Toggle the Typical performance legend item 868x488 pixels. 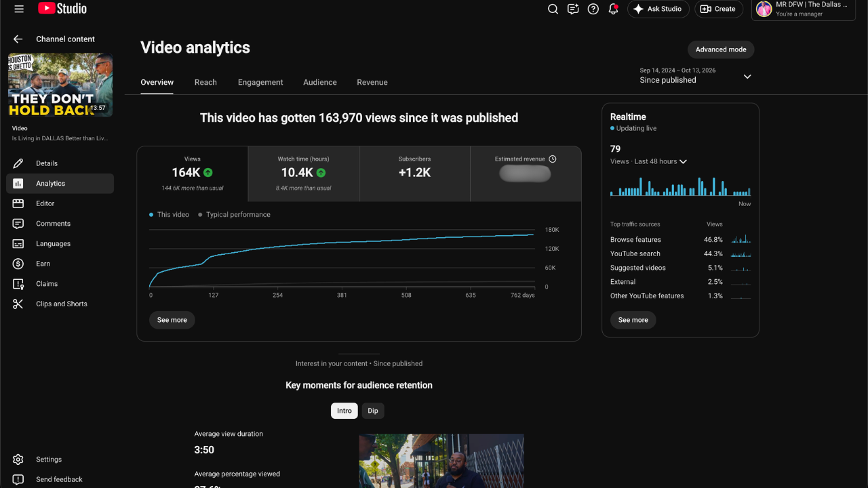click(234, 215)
